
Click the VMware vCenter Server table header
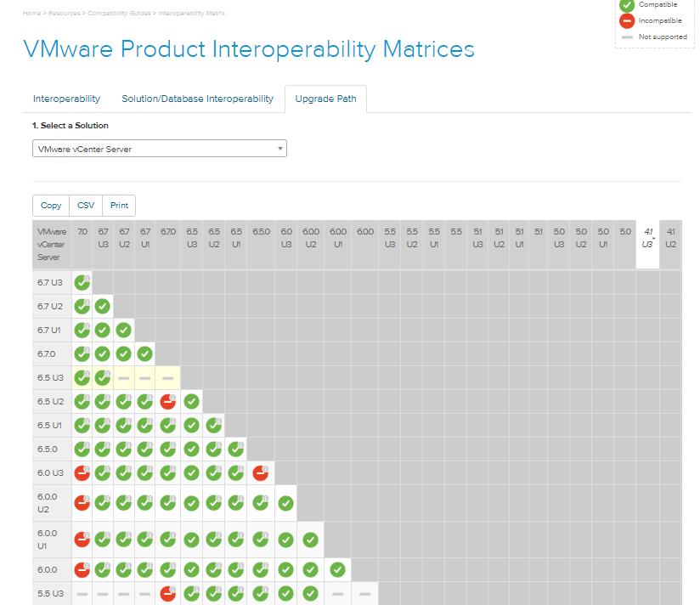(x=52, y=245)
